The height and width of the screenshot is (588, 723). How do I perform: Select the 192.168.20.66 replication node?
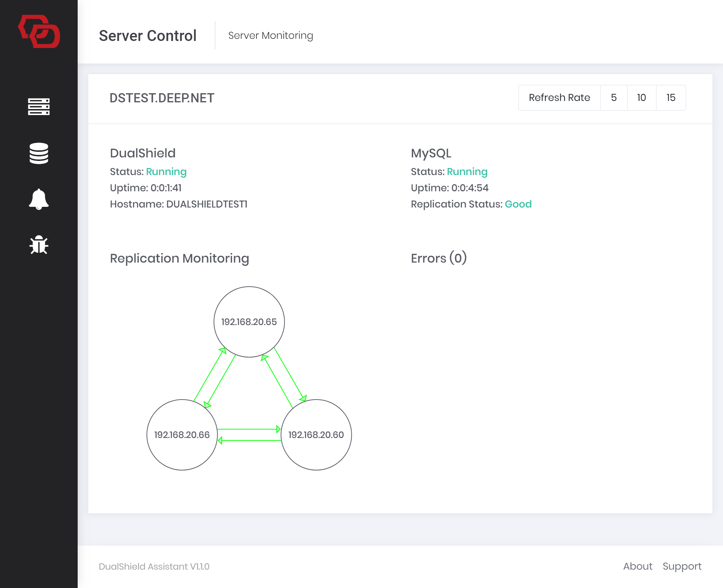pos(182,435)
